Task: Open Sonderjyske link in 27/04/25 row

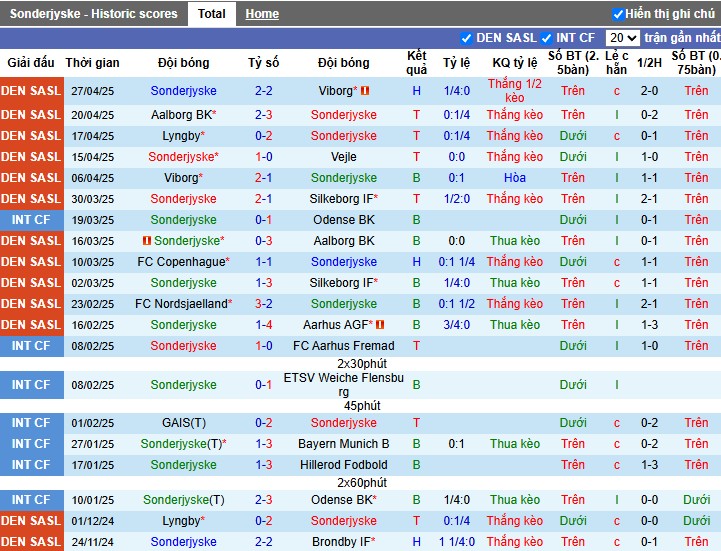Action: coord(183,91)
